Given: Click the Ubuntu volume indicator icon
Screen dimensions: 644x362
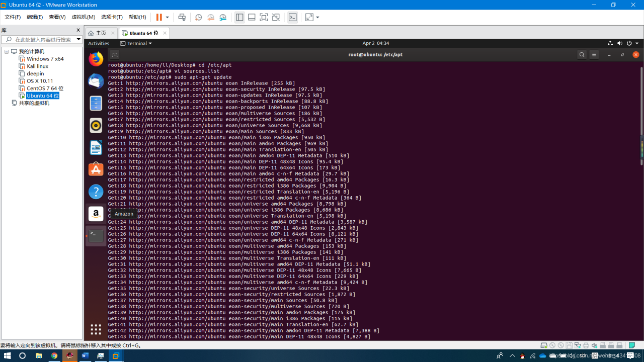Looking at the screenshot, I should (x=620, y=43).
